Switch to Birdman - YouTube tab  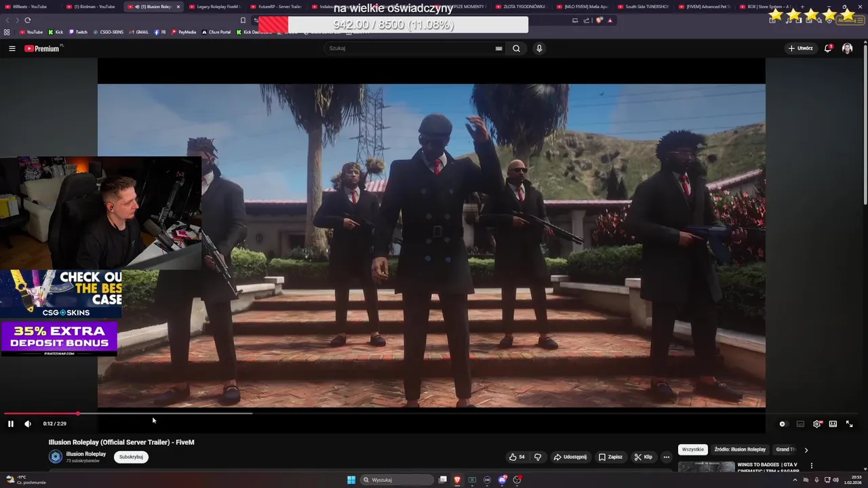tap(94, 7)
